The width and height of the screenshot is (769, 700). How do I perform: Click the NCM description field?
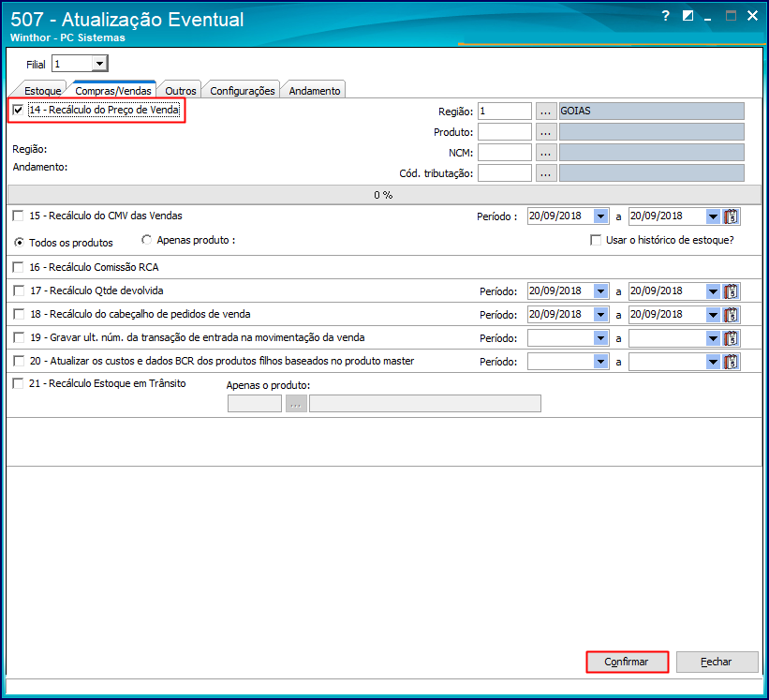point(652,153)
